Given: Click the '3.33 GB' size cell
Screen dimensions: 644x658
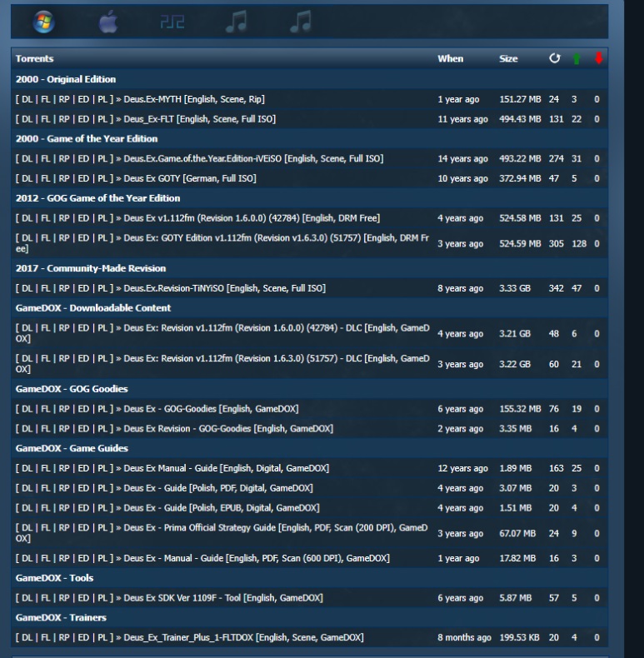Looking at the screenshot, I should (515, 288).
